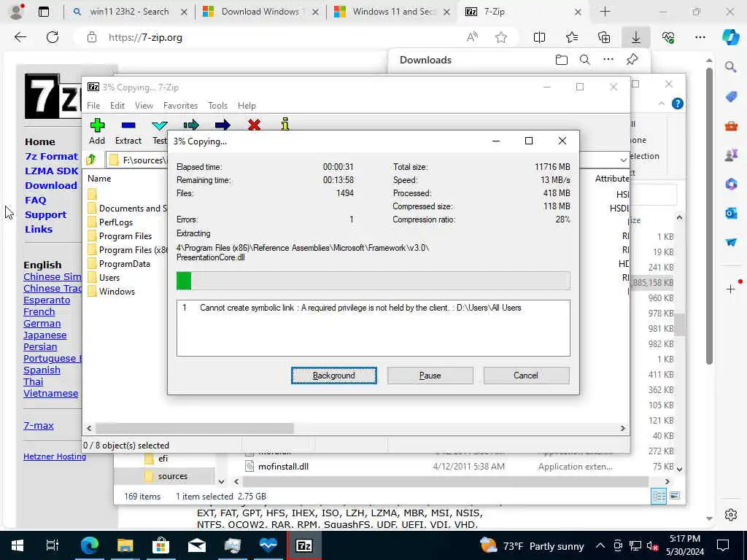Select Windows folder in 7-Zip list
The height and width of the screenshot is (560, 747).
coord(117,292)
